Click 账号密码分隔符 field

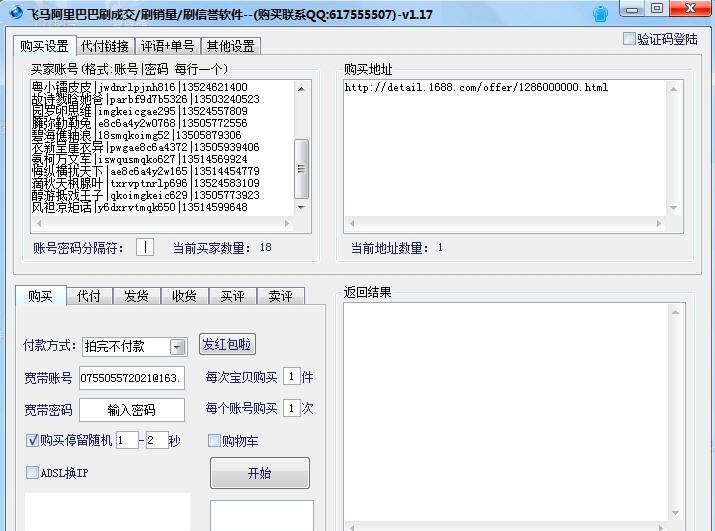(145, 247)
